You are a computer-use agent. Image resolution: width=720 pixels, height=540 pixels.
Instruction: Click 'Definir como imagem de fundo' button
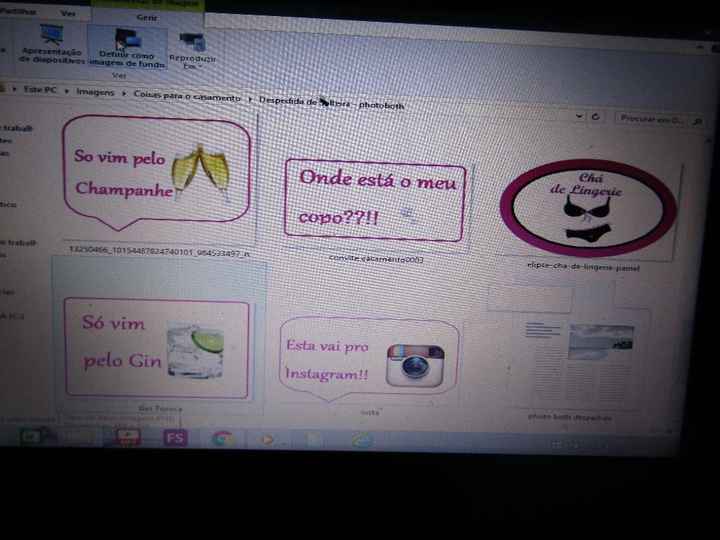pyautogui.click(x=127, y=48)
